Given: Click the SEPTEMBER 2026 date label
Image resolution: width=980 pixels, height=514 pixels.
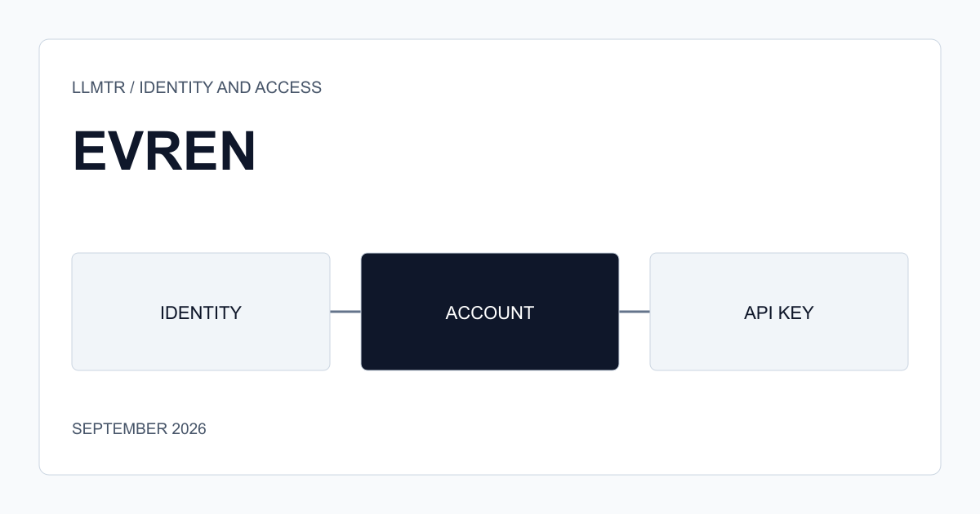Looking at the screenshot, I should coord(139,428).
